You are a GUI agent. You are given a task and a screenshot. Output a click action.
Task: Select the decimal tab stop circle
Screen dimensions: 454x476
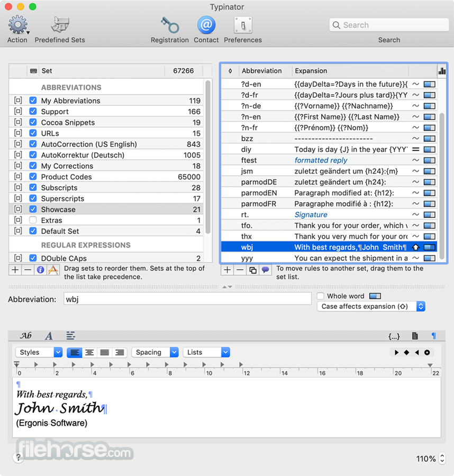(427, 352)
